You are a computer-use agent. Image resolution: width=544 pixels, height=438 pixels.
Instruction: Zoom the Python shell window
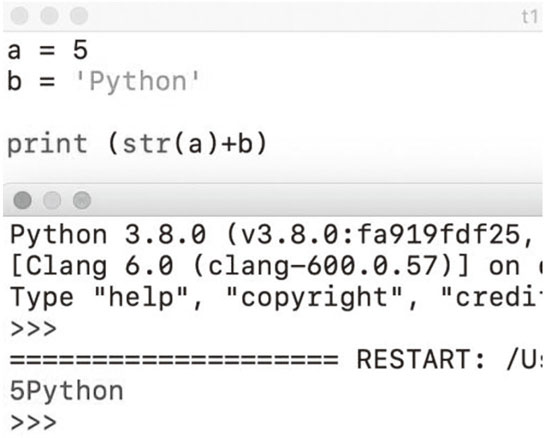click(x=82, y=200)
